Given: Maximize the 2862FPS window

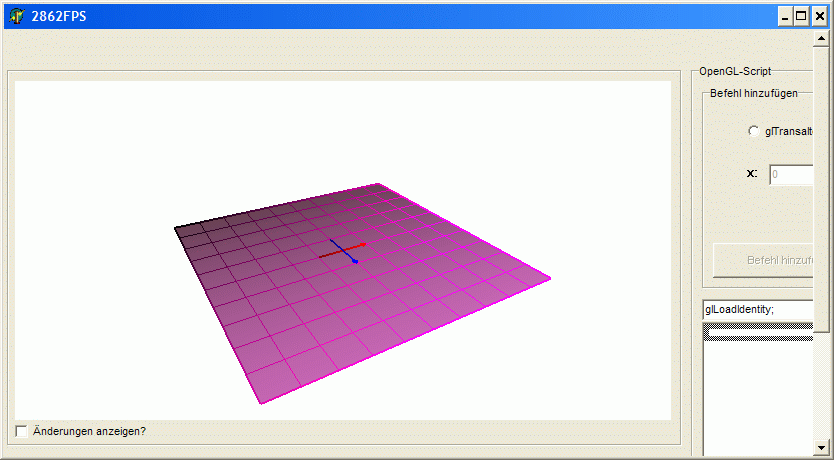Looking at the screenshot, I should pyautogui.click(x=802, y=16).
